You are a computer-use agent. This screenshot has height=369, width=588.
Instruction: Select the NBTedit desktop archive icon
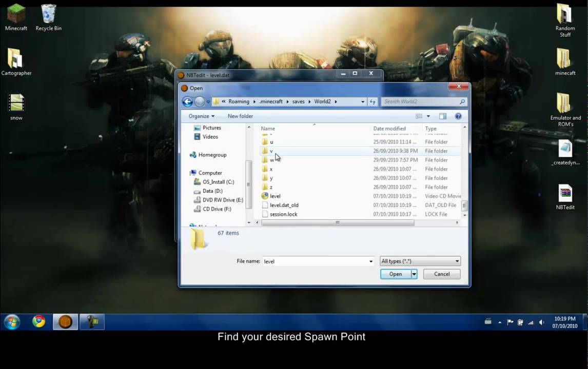565,197
